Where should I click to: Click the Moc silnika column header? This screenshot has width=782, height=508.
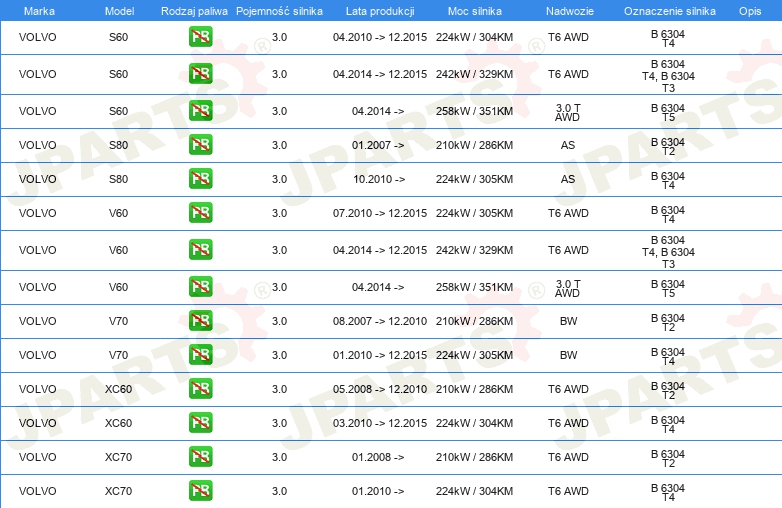click(x=475, y=11)
